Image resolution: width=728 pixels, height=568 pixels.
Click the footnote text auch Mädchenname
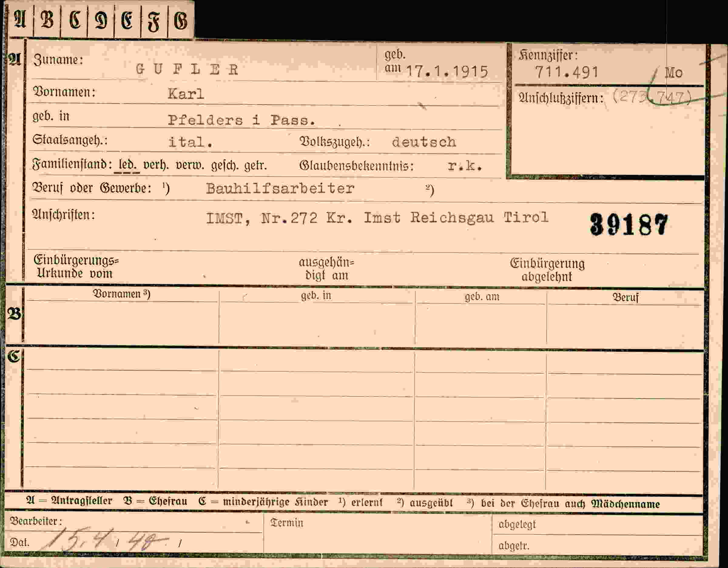pyautogui.click(x=612, y=504)
